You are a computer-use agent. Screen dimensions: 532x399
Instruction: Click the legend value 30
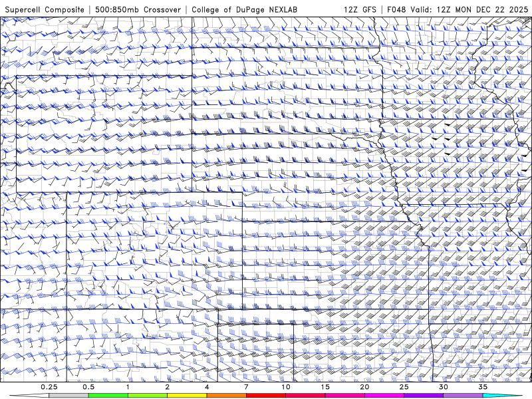(444, 387)
